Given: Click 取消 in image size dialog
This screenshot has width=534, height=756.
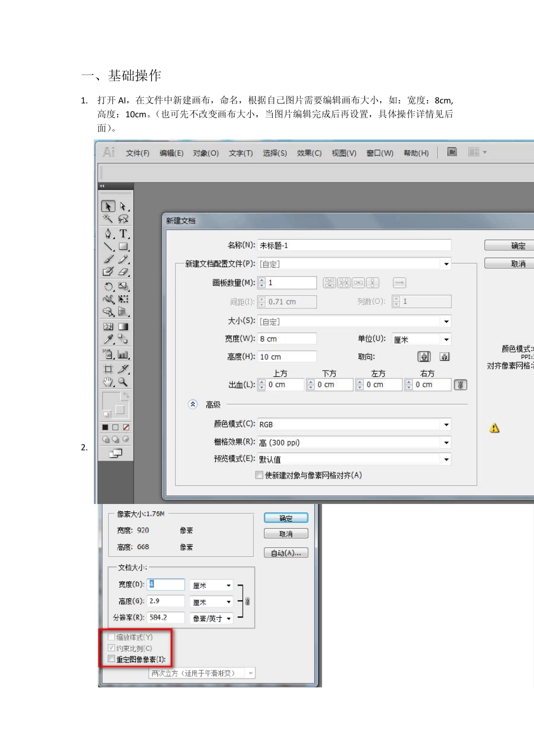Looking at the screenshot, I should click(286, 534).
